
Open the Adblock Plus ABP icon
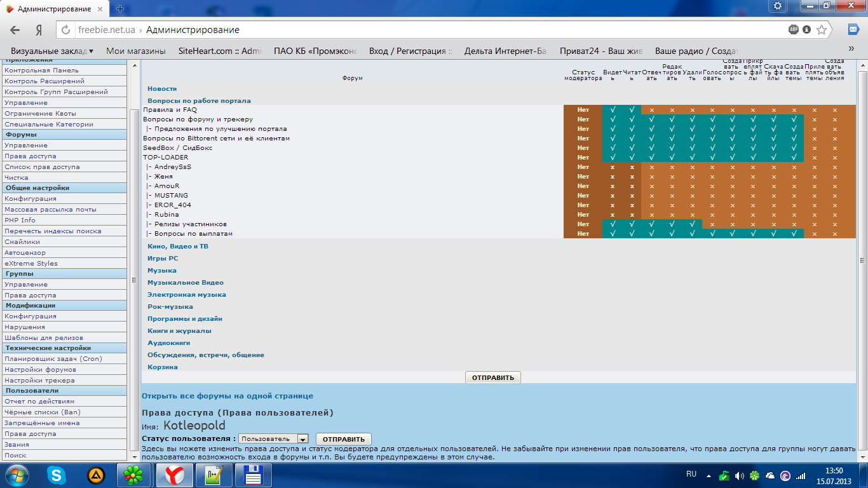tap(794, 30)
